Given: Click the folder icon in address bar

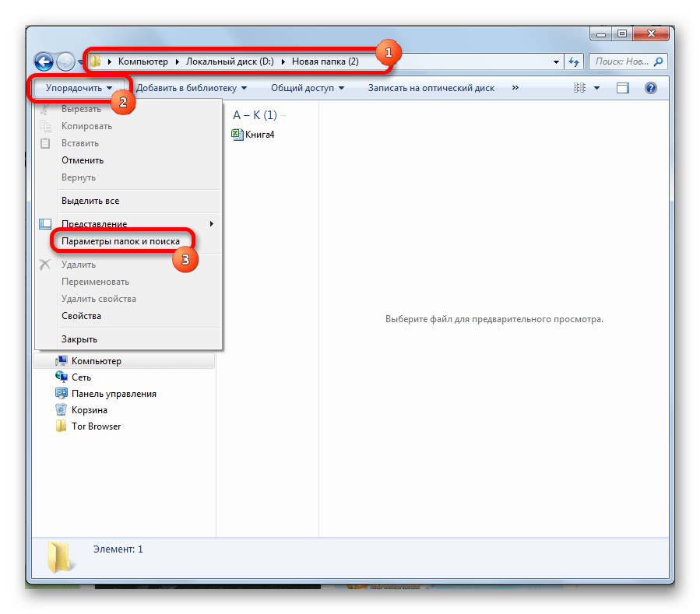Looking at the screenshot, I should click(95, 61).
